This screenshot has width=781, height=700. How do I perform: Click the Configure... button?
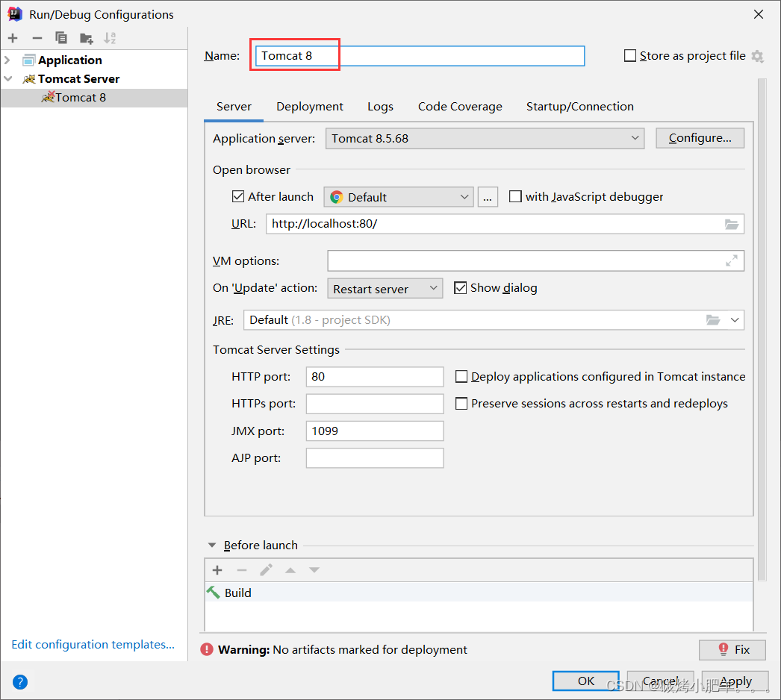click(x=700, y=138)
